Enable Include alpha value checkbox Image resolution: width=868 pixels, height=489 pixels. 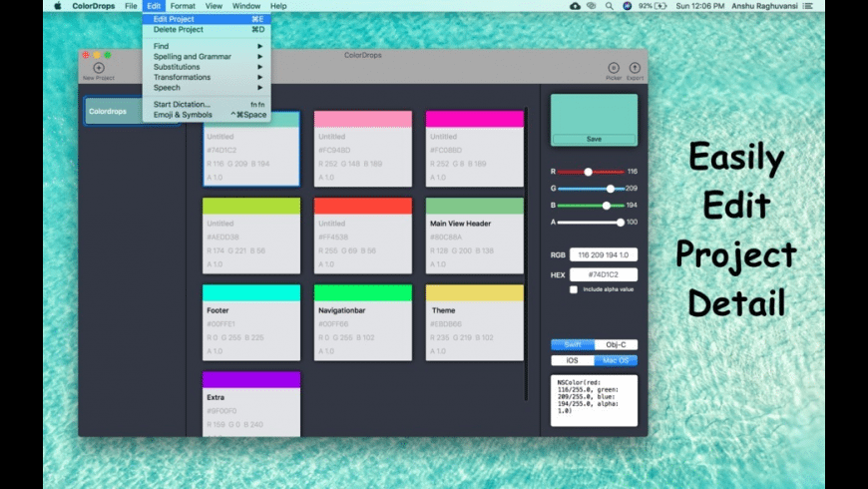[574, 289]
